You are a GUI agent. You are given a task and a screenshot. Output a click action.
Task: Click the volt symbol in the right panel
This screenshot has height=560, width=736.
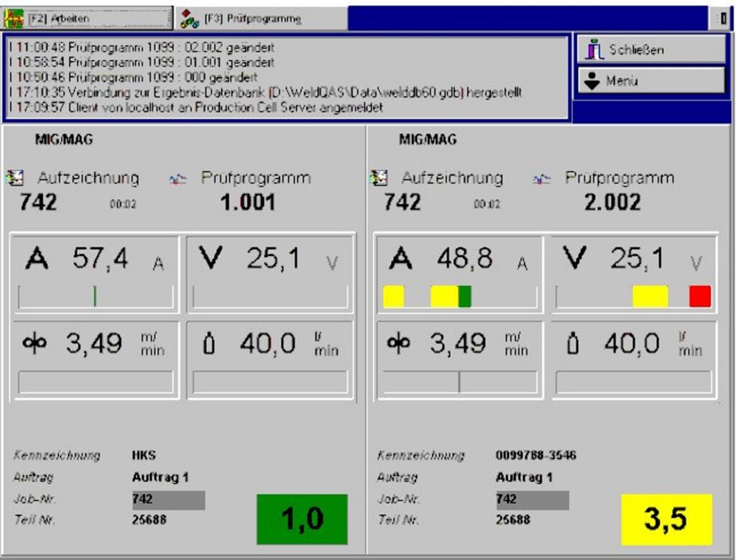click(x=575, y=260)
